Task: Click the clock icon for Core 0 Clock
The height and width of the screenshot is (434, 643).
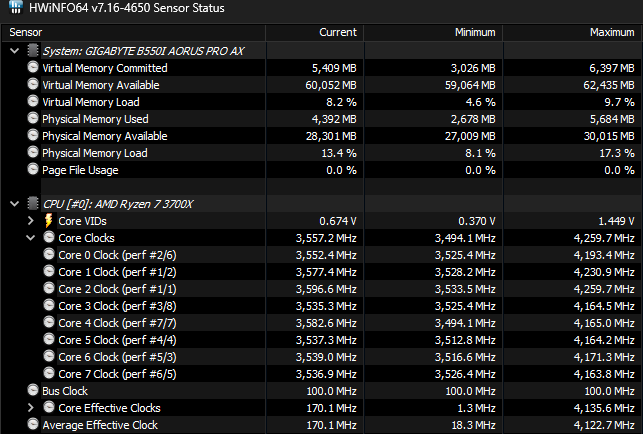Action: click(49, 254)
